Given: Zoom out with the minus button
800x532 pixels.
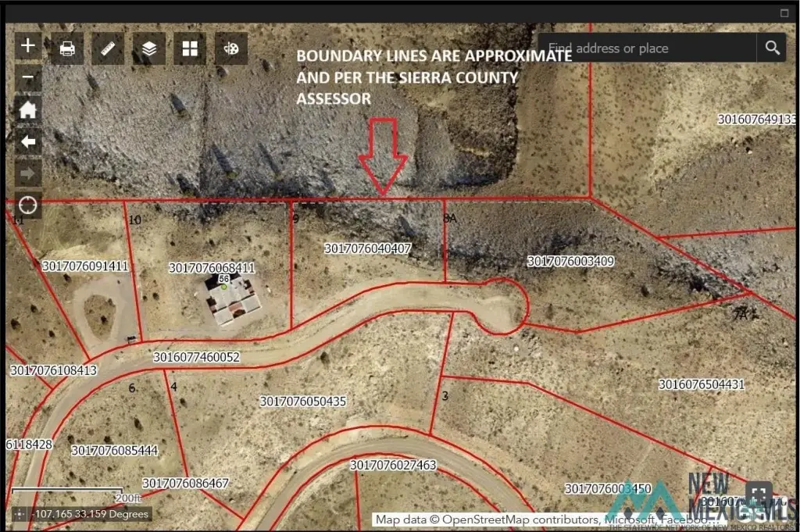Looking at the screenshot, I should coord(28,78).
